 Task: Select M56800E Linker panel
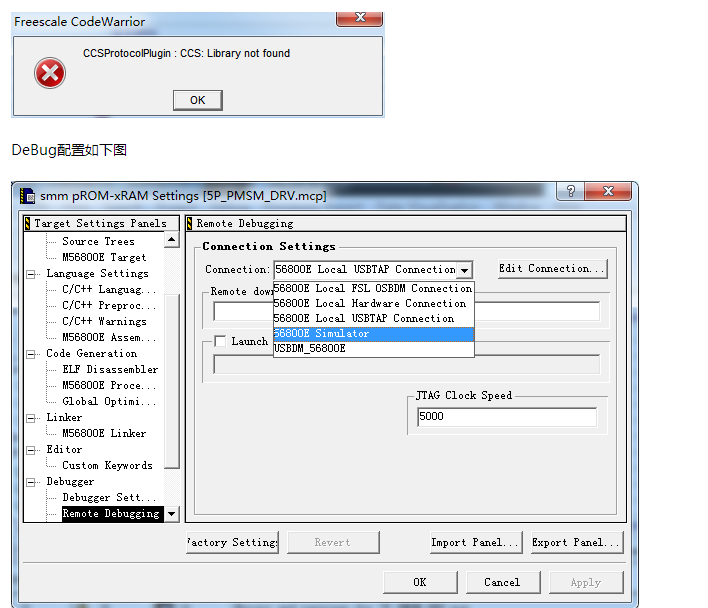(104, 433)
